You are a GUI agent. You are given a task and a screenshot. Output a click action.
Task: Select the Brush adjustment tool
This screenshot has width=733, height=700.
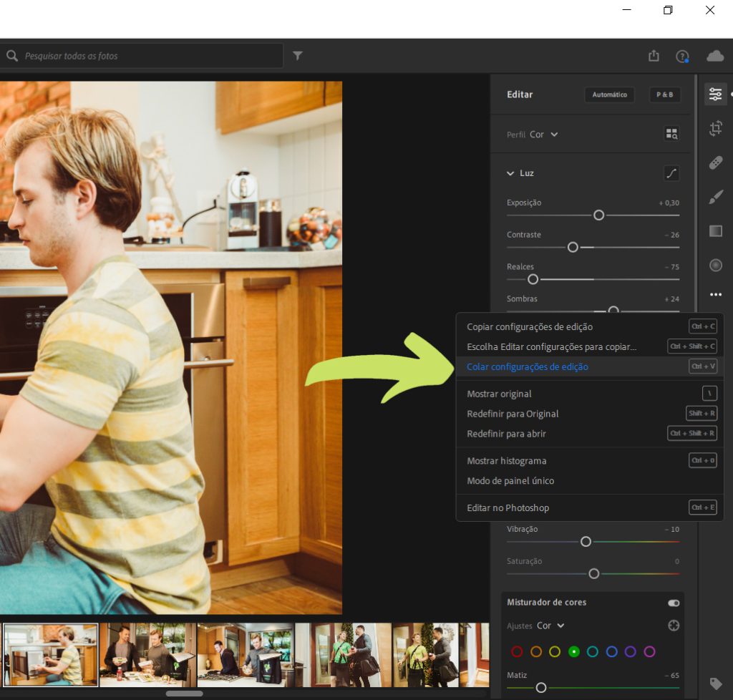[715, 198]
